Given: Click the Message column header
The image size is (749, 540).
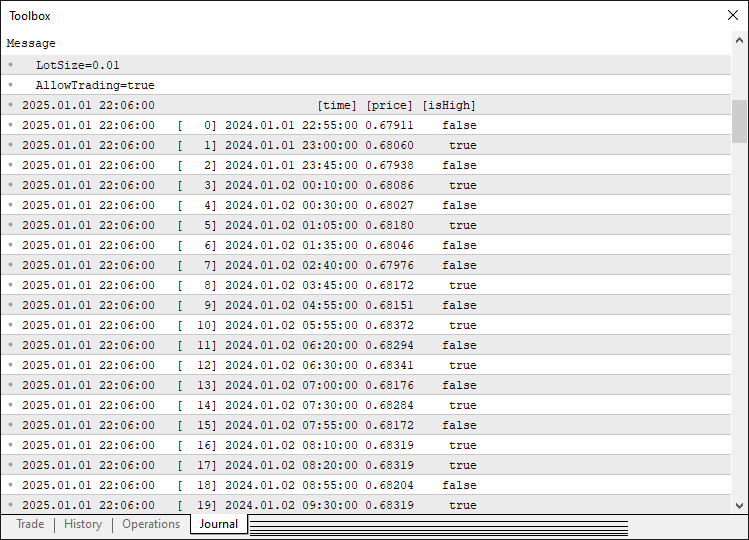Looking at the screenshot, I should 31,43.
